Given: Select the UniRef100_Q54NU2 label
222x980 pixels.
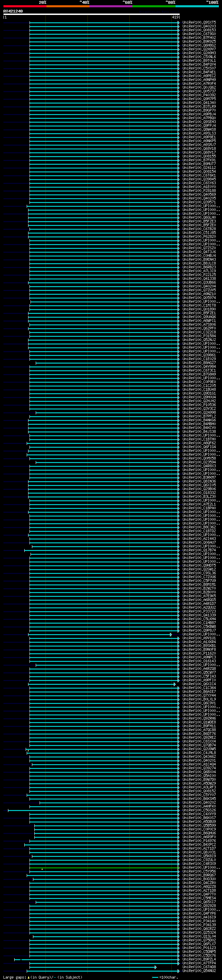Looking at the screenshot, I should [x=199, y=971].
